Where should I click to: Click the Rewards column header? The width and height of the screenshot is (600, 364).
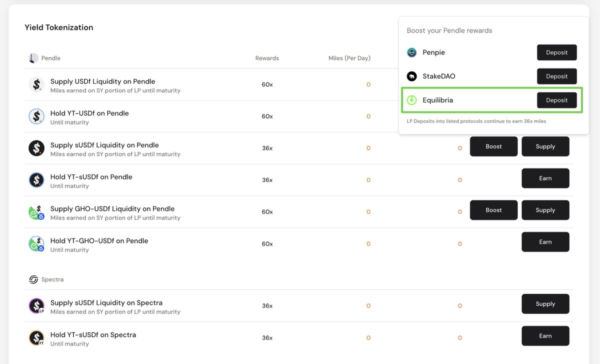(267, 58)
